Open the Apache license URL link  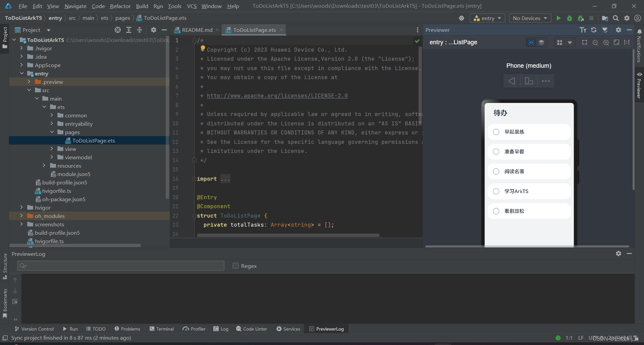[x=277, y=96]
